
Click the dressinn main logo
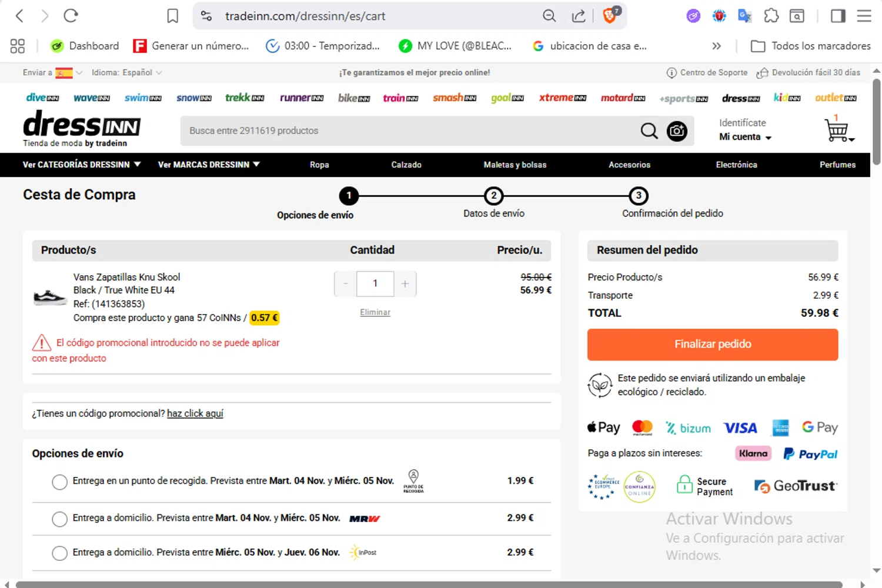point(82,128)
